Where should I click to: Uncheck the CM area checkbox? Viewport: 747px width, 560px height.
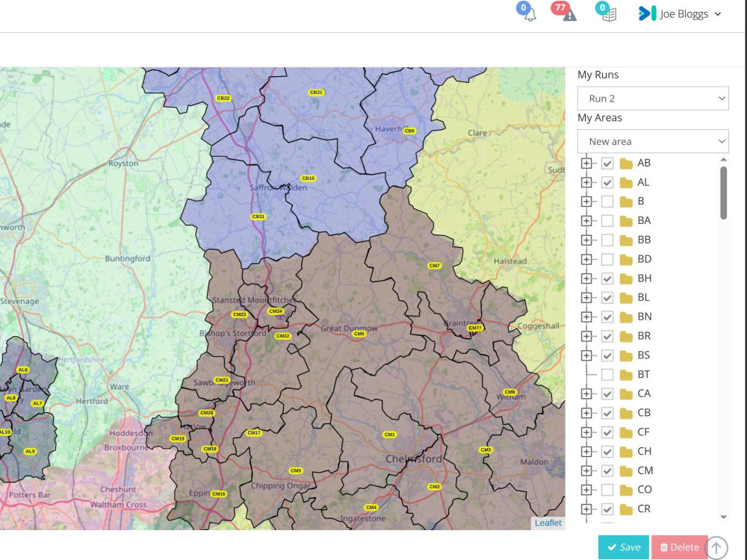pos(607,470)
